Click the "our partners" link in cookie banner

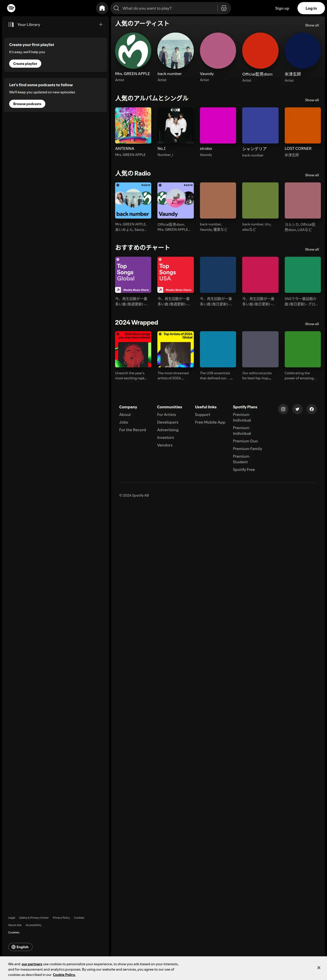pos(32,964)
